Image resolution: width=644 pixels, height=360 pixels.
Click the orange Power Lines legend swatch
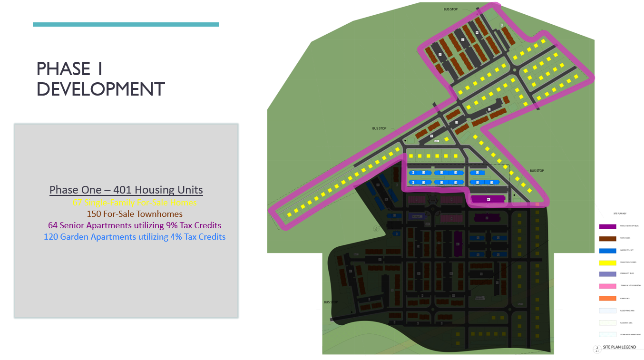coord(607,299)
